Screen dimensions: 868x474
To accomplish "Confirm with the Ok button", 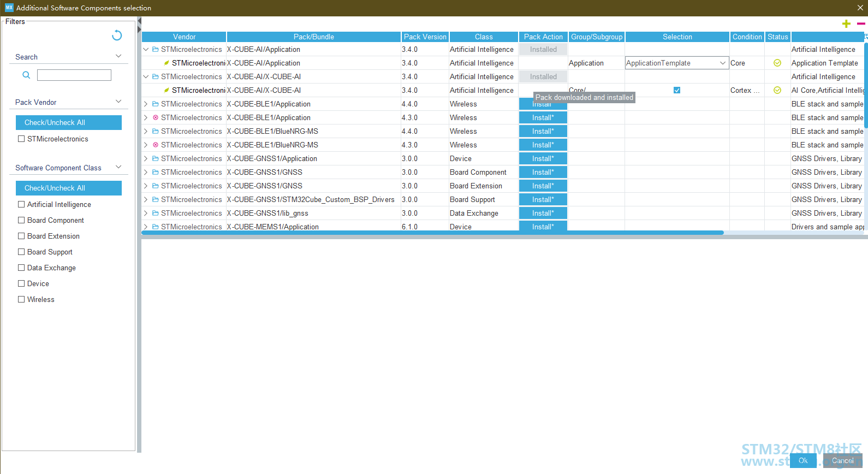I will click(x=803, y=460).
